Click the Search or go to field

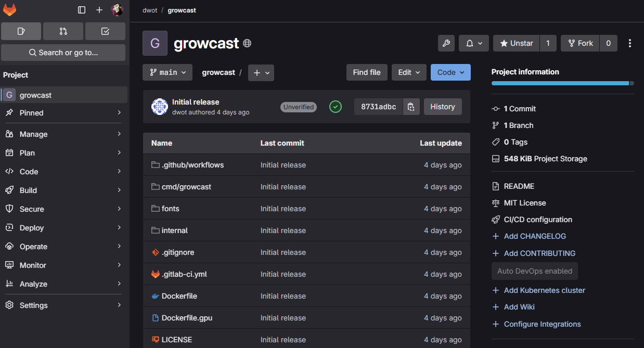pos(63,52)
